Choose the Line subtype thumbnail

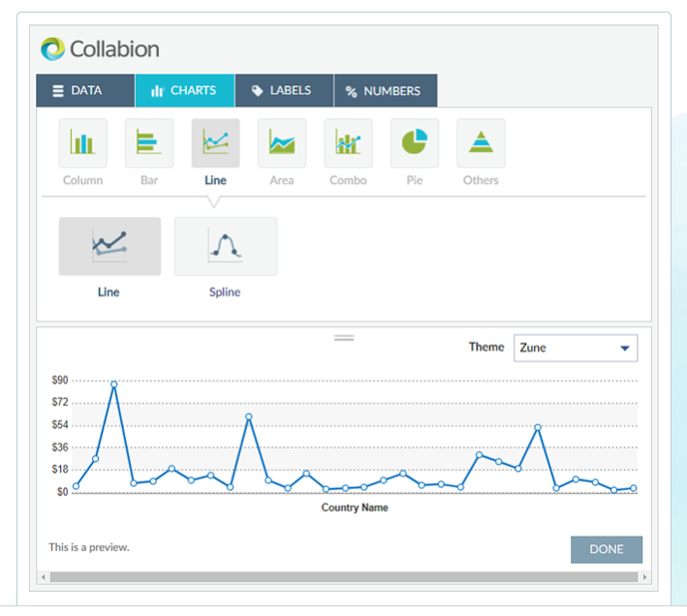tap(109, 246)
